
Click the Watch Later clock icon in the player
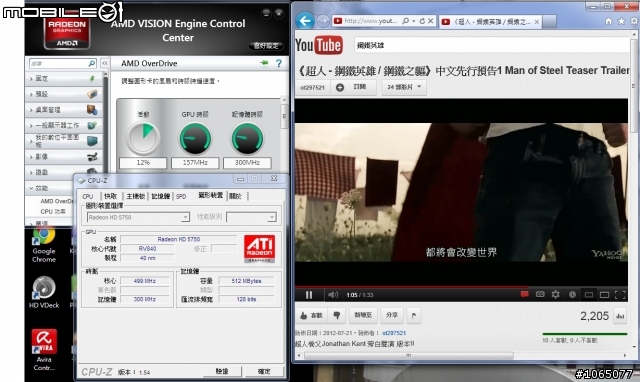click(572, 294)
